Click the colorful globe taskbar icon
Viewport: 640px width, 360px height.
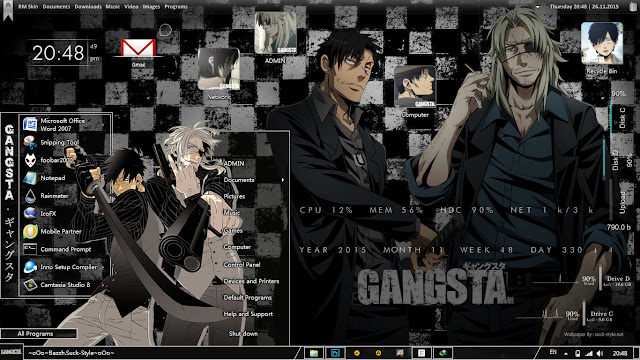click(x=443, y=353)
